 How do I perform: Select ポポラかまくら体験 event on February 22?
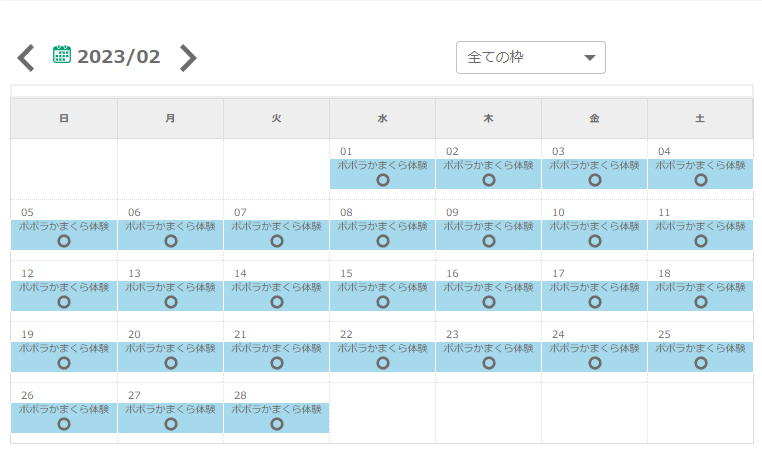pyautogui.click(x=382, y=349)
